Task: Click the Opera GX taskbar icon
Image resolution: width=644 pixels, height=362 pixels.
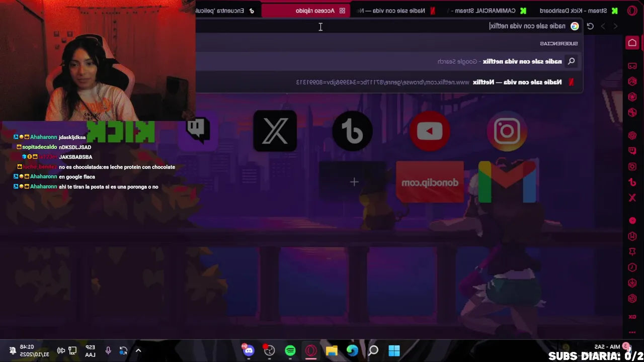Action: [311, 351]
